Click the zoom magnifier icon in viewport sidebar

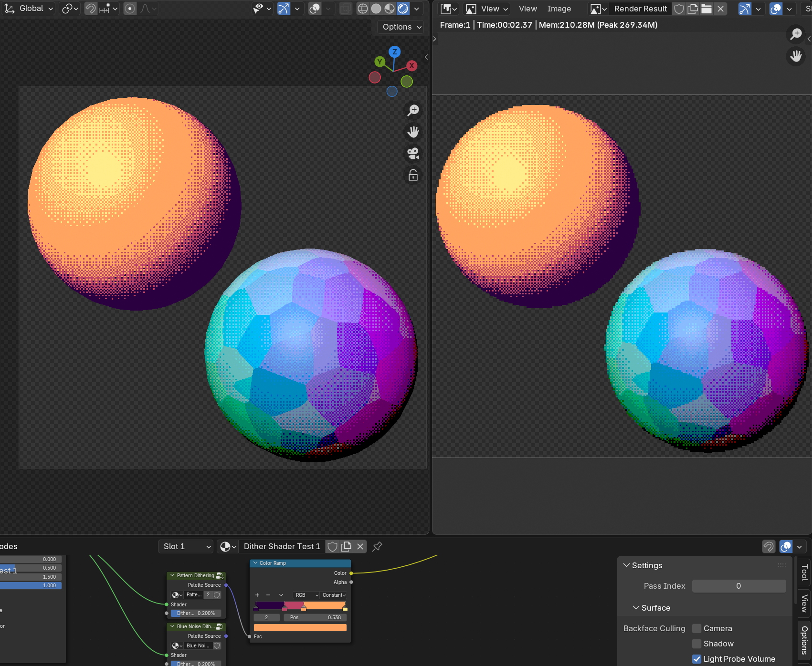[412, 110]
